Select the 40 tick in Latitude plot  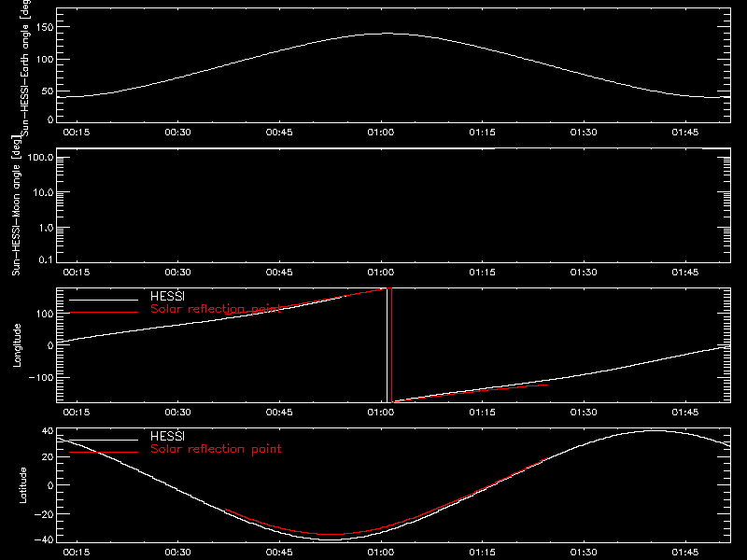click(x=48, y=431)
